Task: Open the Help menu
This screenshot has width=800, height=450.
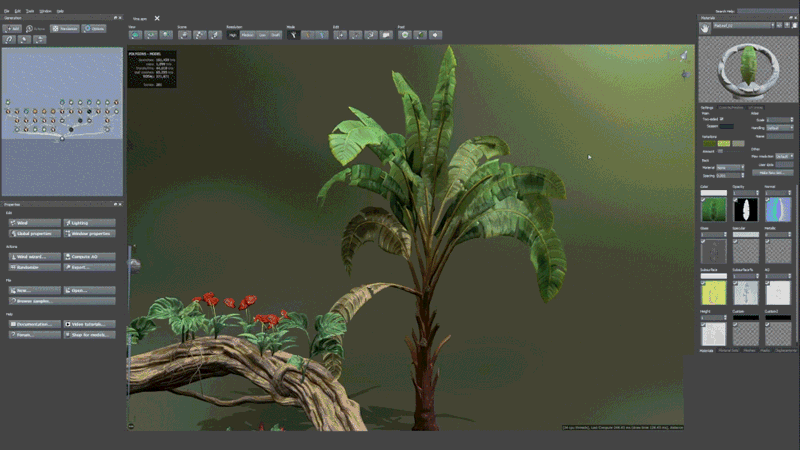Action: click(60, 11)
